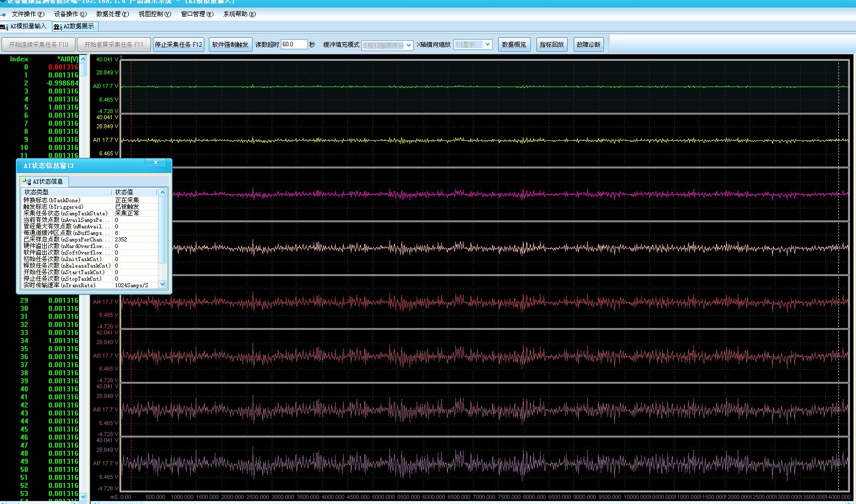Image resolution: width=856 pixels, height=504 pixels.
Task: Open the 设备操作 menu
Action: (x=70, y=14)
